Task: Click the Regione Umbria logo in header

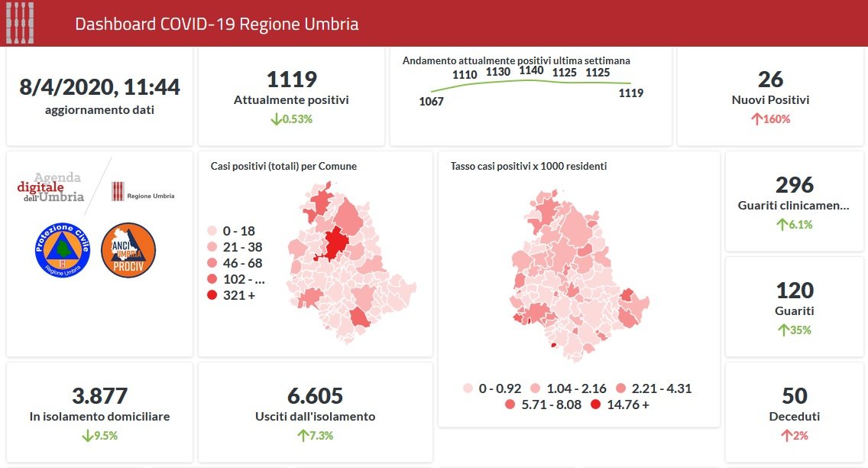Action: pyautogui.click(x=20, y=24)
